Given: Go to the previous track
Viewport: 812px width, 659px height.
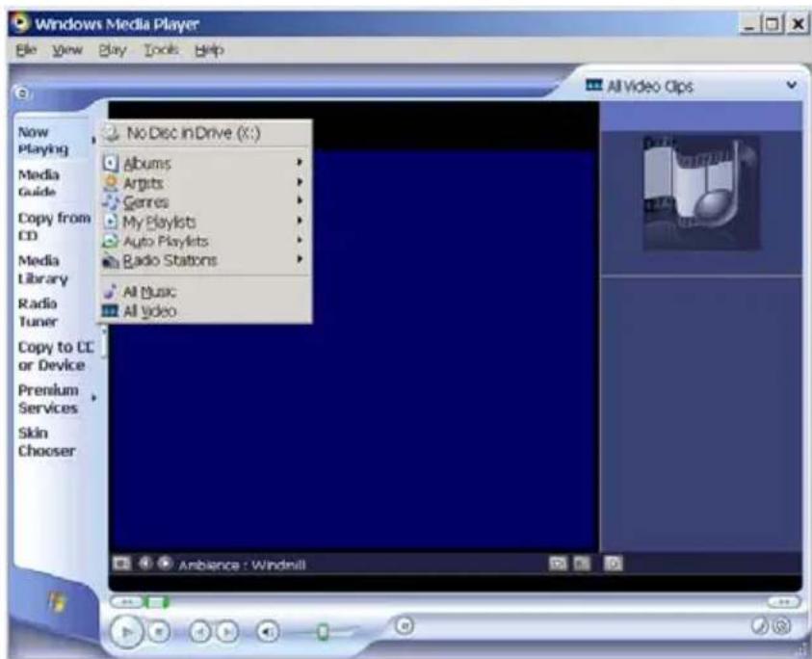Looking at the screenshot, I should point(201,632).
